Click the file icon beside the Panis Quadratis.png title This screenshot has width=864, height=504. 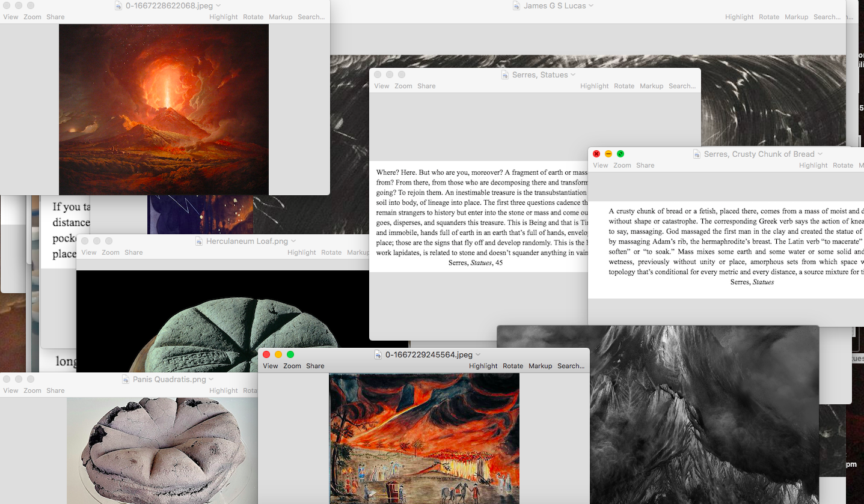(x=126, y=379)
